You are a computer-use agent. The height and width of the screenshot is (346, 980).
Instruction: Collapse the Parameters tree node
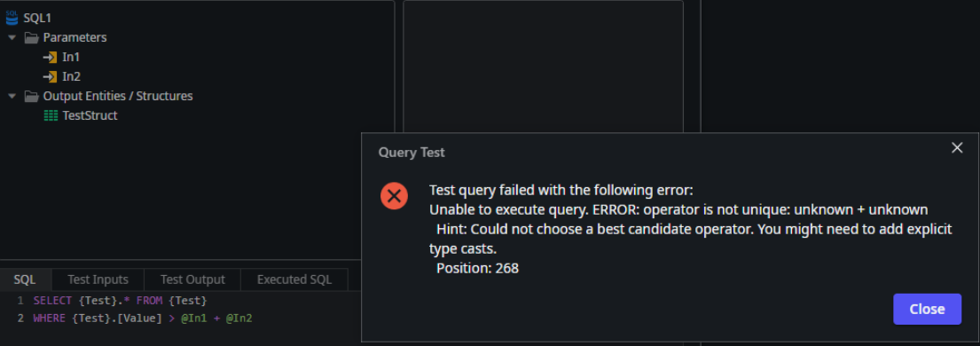12,37
